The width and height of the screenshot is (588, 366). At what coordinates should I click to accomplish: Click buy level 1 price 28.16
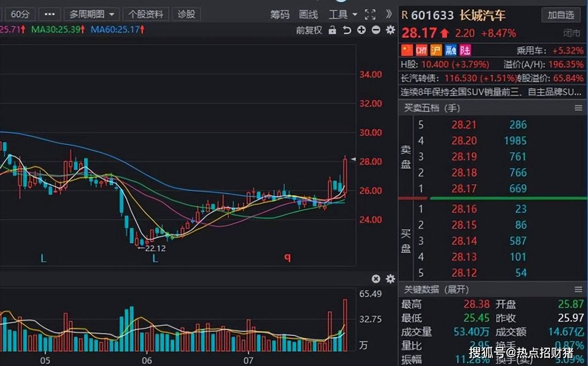(464, 209)
